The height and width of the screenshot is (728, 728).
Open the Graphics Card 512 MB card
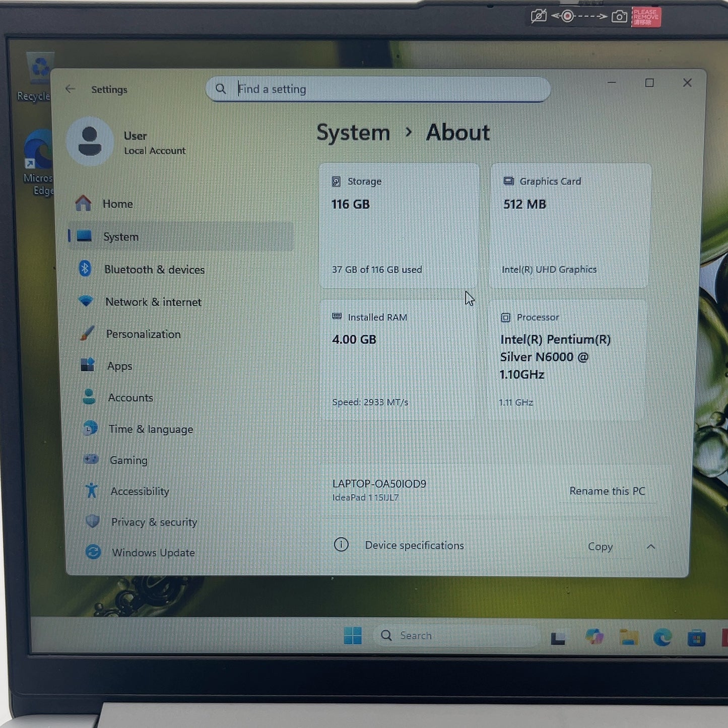tap(569, 226)
